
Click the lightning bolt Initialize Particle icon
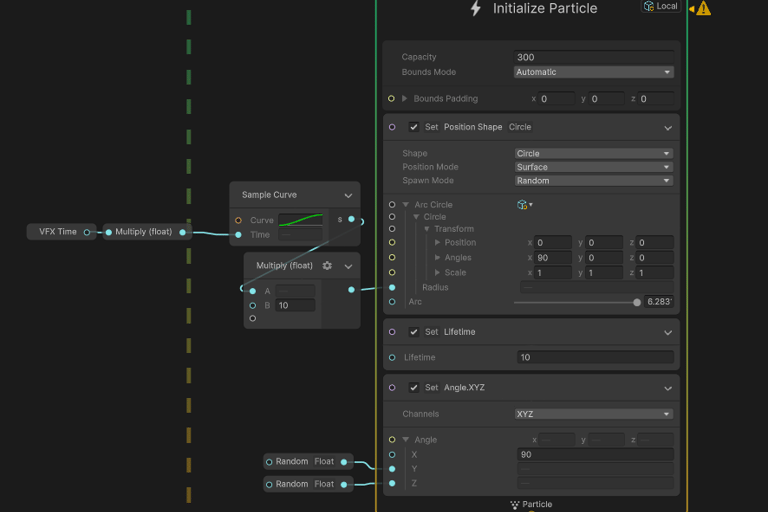(x=476, y=9)
